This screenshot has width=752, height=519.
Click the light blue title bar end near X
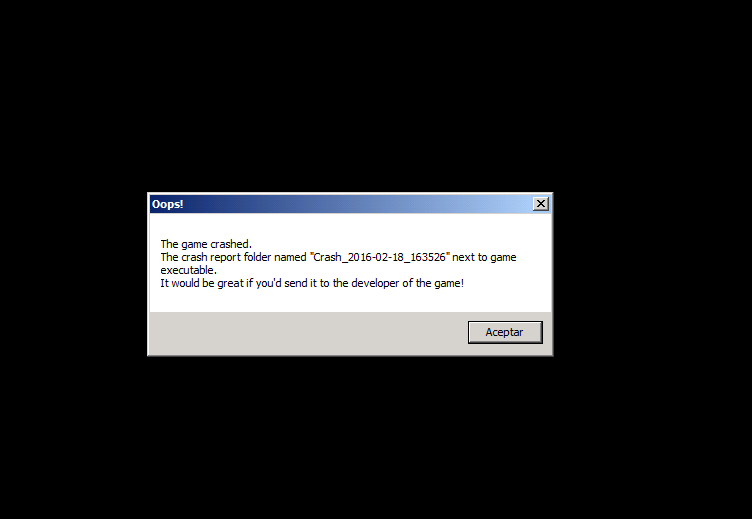508,204
